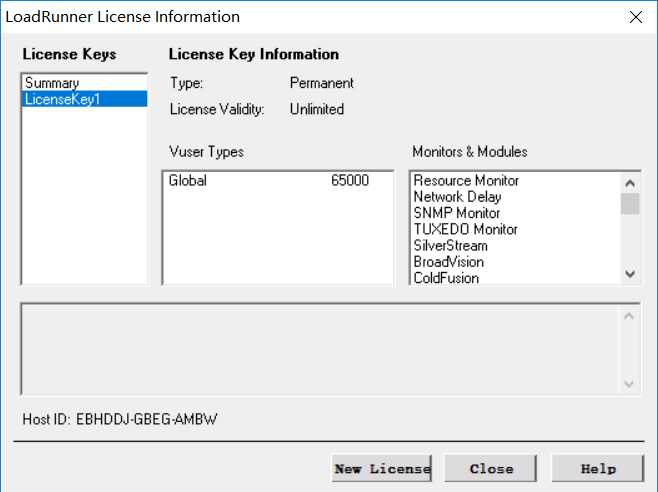Click the 65000 vuser count
This screenshot has height=492, width=658.
pyautogui.click(x=350, y=181)
